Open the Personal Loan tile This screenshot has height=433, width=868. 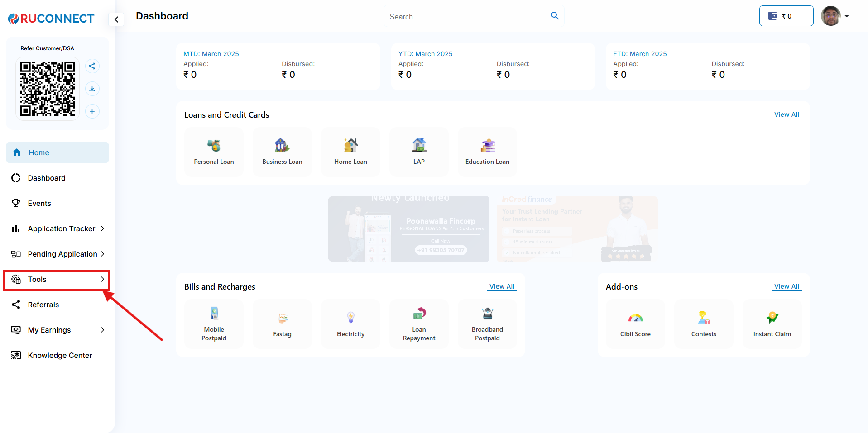tap(214, 152)
